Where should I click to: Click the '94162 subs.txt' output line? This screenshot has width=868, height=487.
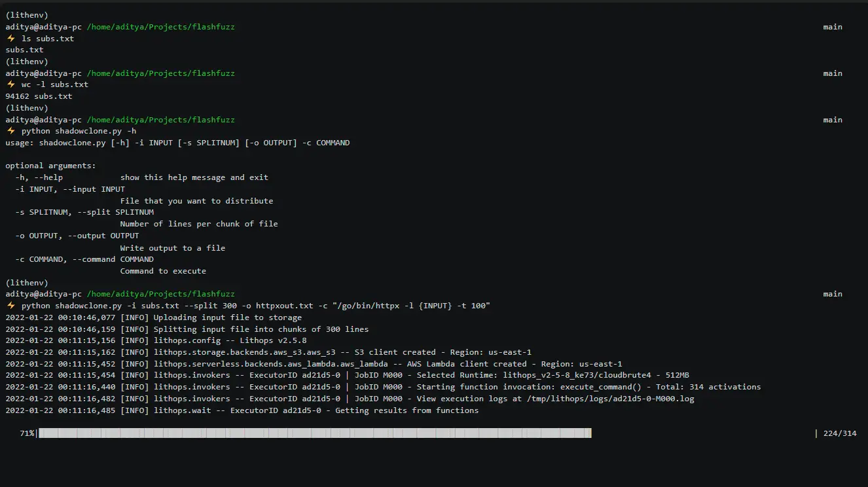click(x=39, y=96)
